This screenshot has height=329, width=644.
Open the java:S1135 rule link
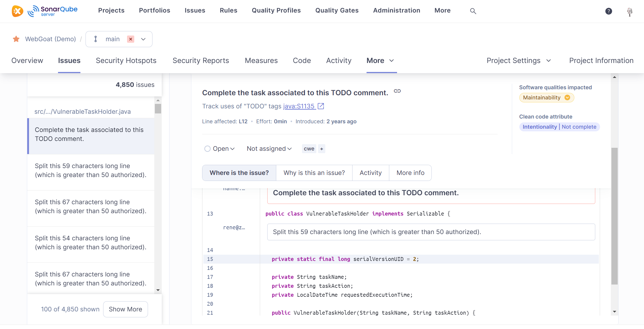click(x=299, y=106)
